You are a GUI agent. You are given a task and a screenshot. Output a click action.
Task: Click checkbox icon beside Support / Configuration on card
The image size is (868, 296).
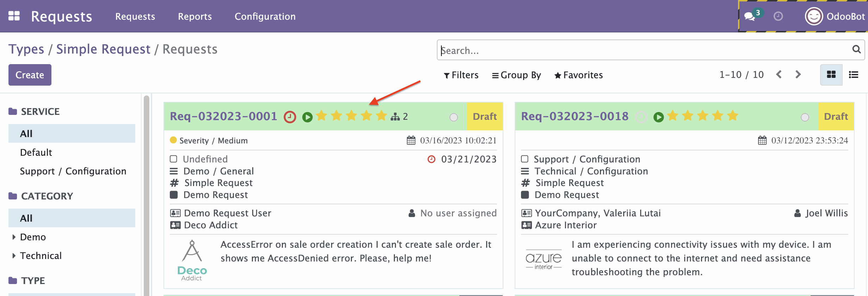pos(525,159)
